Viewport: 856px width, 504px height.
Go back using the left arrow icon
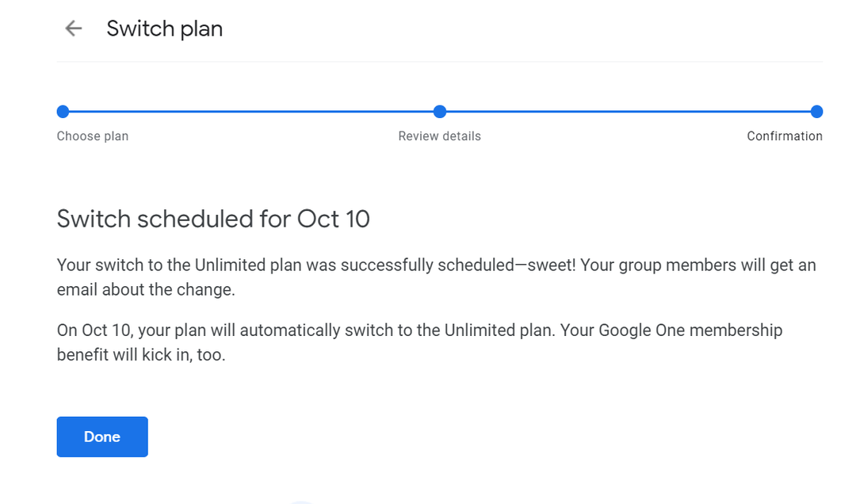coord(74,29)
